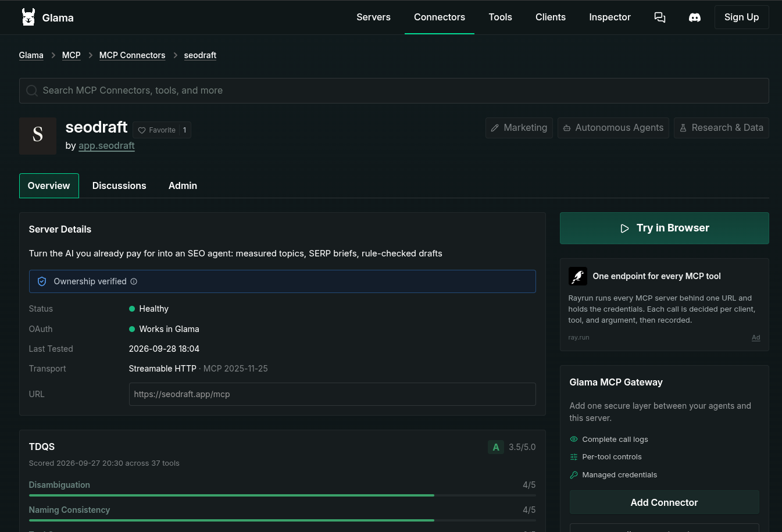Screen dimensions: 782x532
Task: Click the app.seodraft author link
Action: click(x=106, y=145)
